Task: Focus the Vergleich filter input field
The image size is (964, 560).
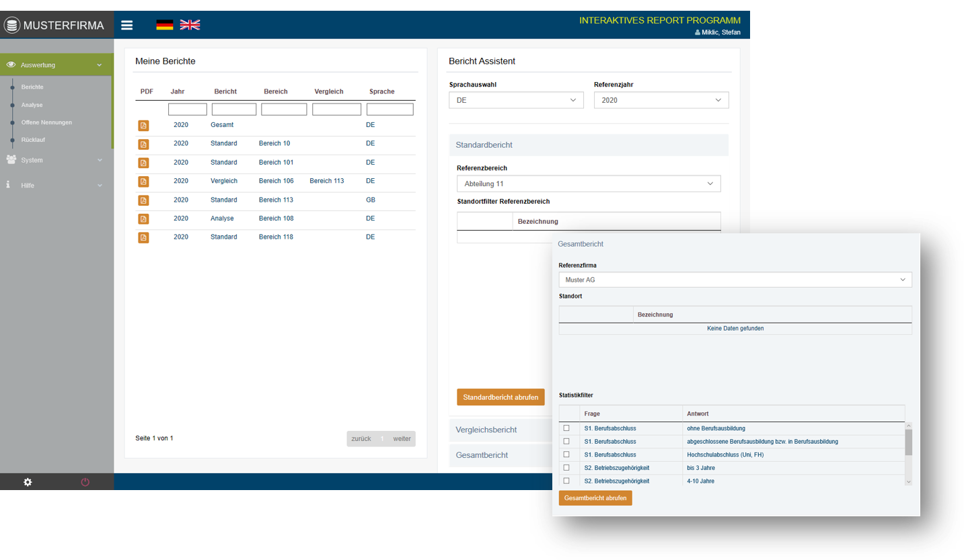Action: [336, 110]
